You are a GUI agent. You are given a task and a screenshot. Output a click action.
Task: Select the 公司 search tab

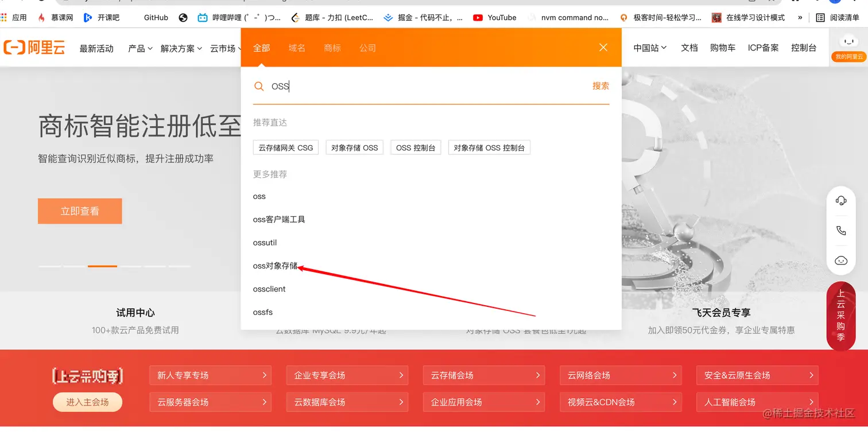pyautogui.click(x=368, y=48)
